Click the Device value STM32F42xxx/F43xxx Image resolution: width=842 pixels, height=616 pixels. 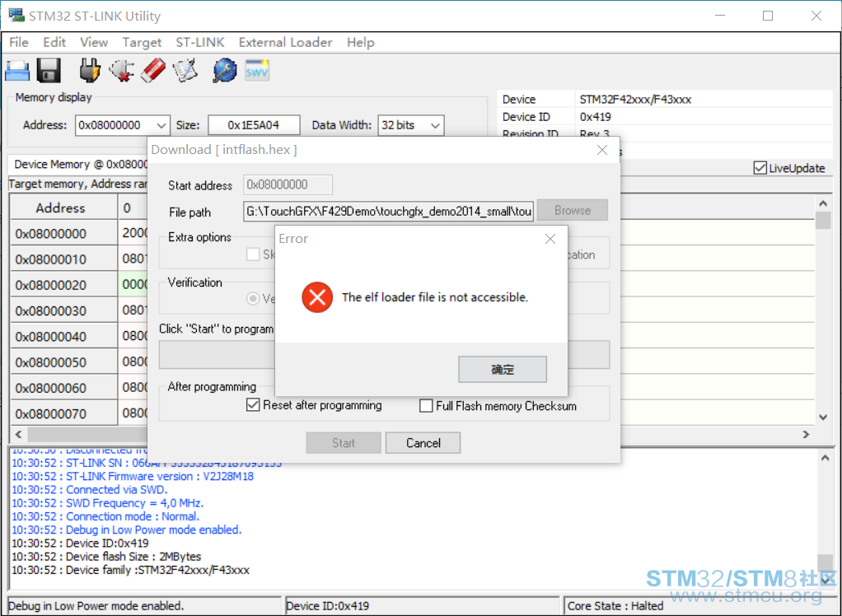pos(635,100)
